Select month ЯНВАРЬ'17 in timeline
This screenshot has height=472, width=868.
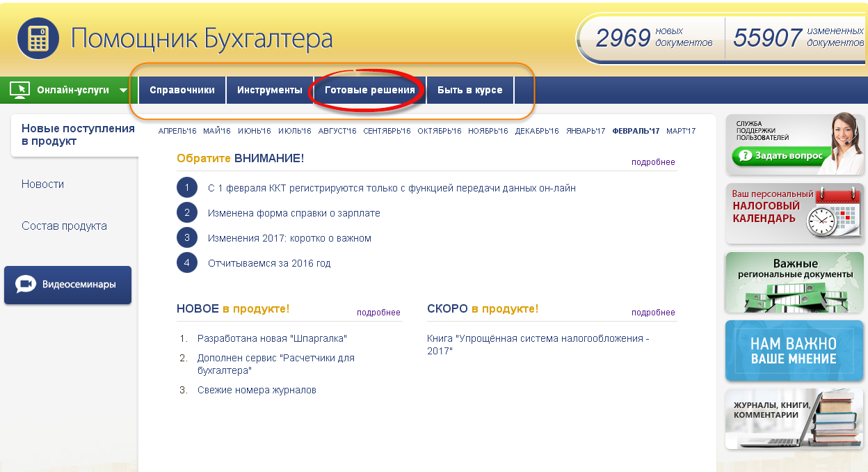coord(585,131)
